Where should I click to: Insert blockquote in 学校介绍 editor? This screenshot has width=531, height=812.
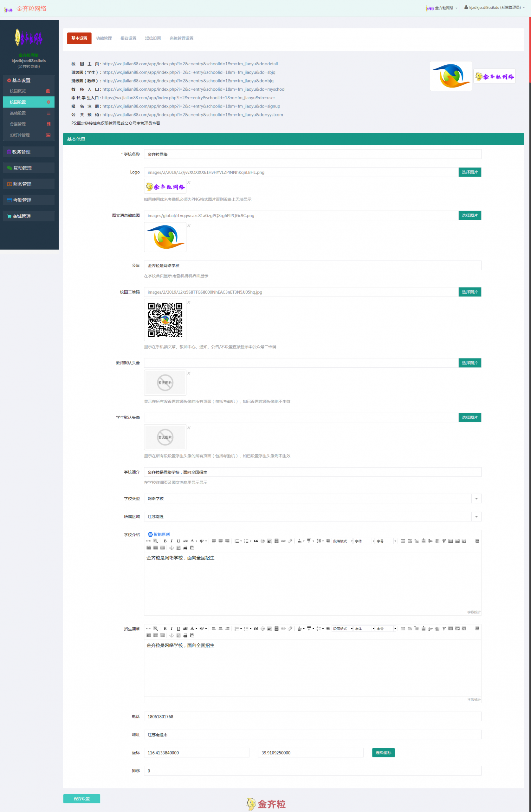[256, 541]
